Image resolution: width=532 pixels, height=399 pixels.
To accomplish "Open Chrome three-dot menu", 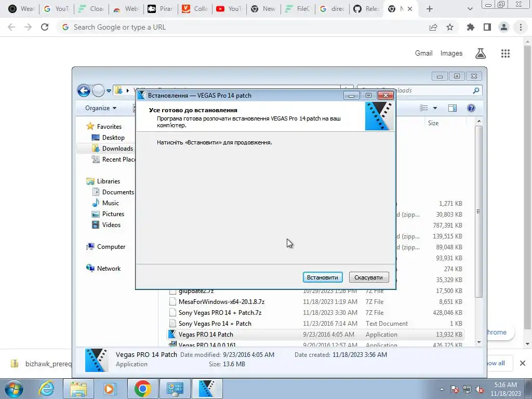I will pos(521,27).
